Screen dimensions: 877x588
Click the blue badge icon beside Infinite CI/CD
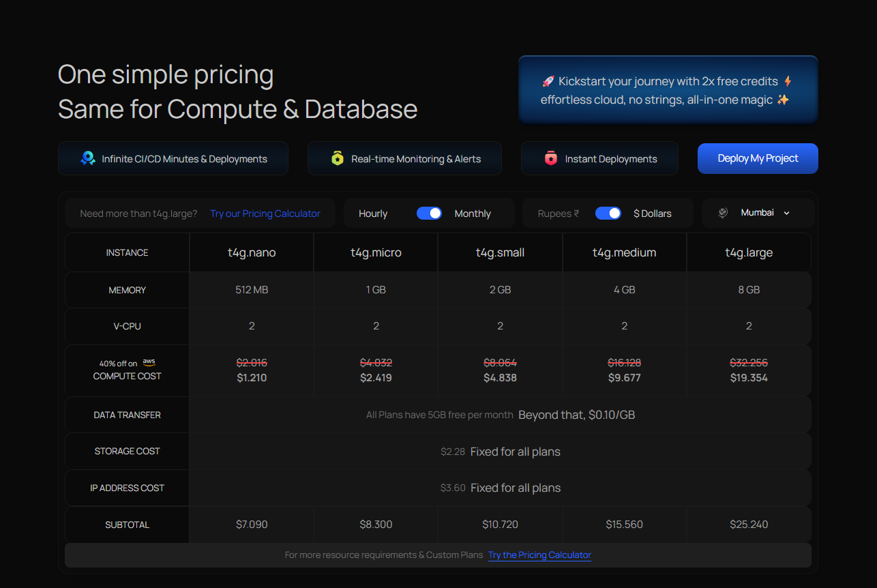88,158
